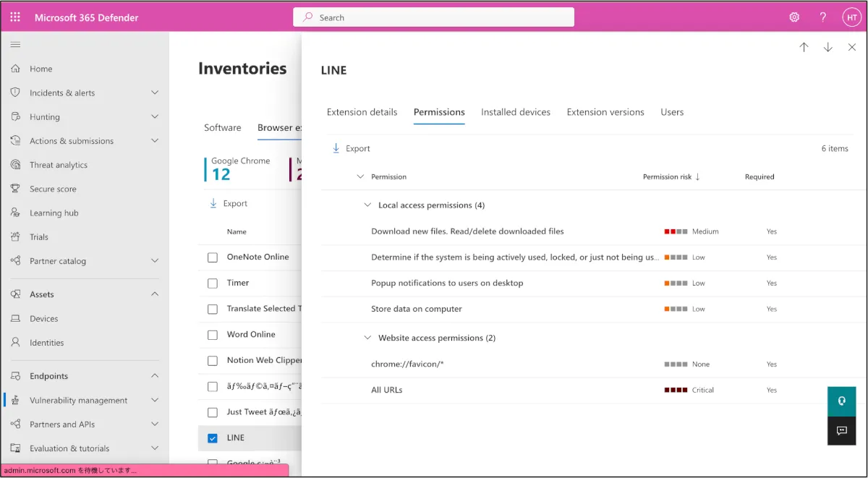868x478 pixels.
Task: Open the Software tab in Inventories
Action: click(x=223, y=127)
